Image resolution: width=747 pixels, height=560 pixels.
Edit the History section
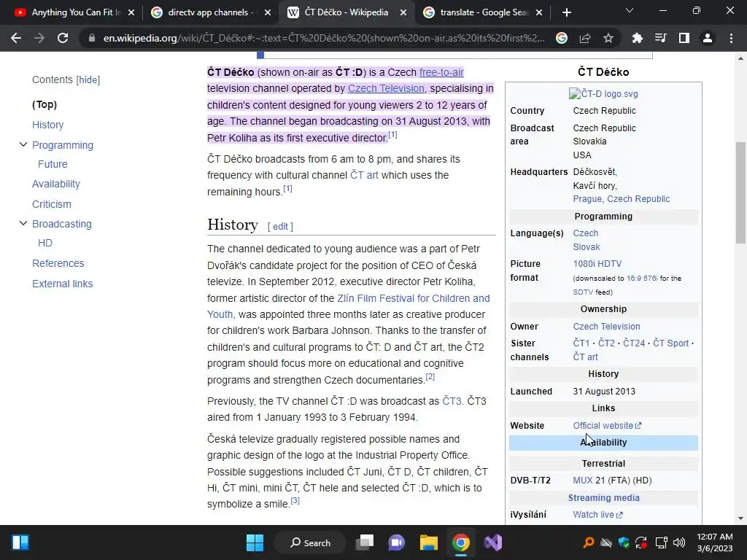tap(280, 227)
